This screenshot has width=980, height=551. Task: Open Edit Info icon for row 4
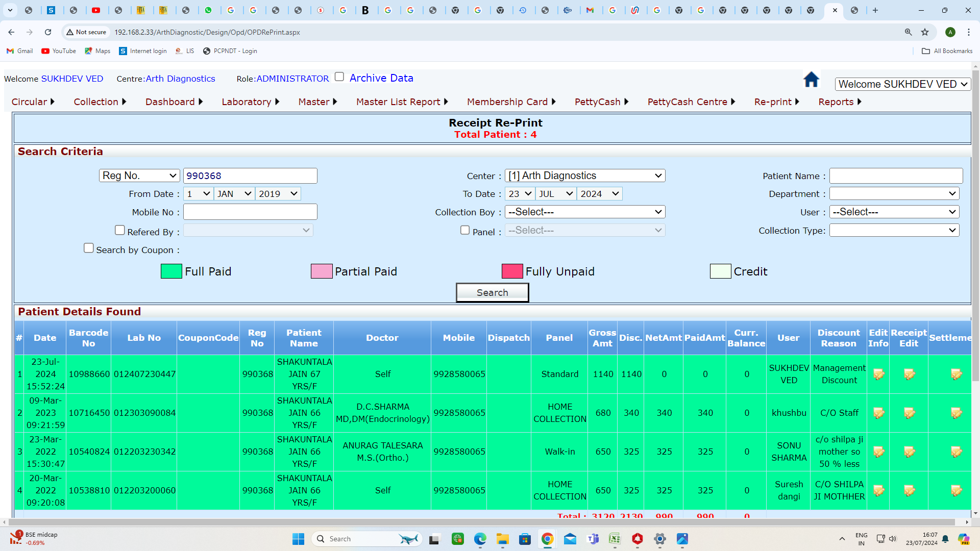[878, 491]
